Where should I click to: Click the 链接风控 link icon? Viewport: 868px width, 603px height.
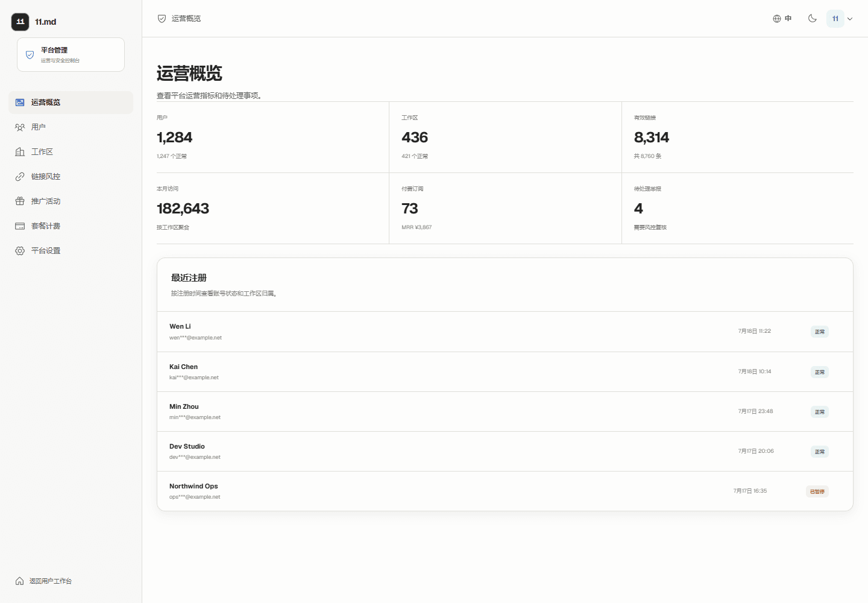click(x=20, y=177)
